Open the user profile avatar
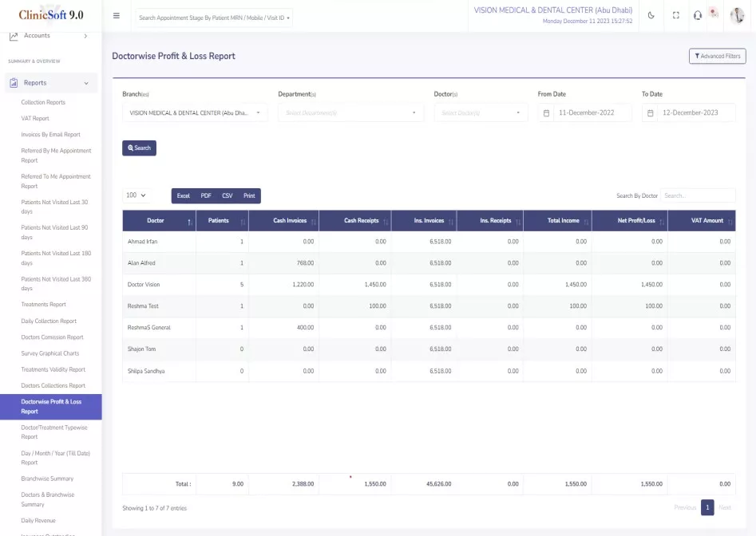 (x=737, y=16)
